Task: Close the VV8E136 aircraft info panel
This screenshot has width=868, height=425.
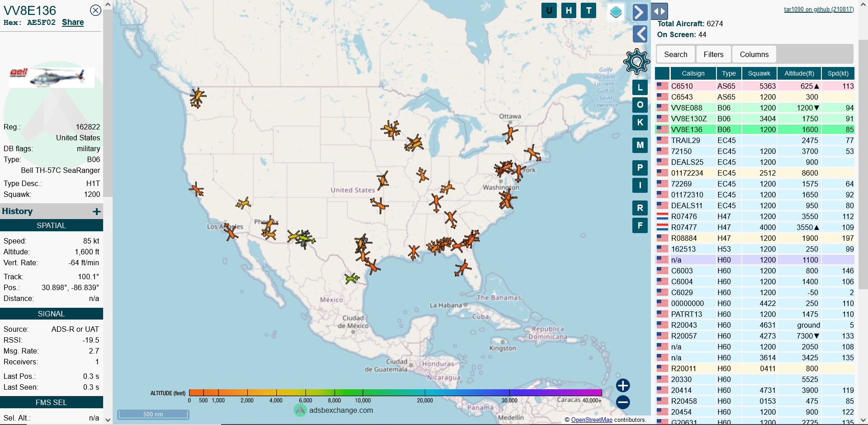Action: tap(95, 10)
